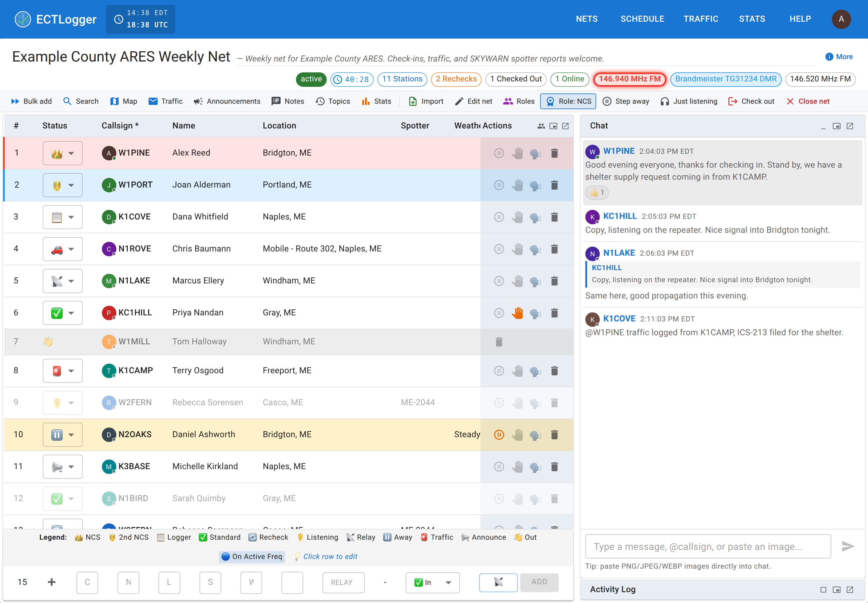Open user avatar menu 'A'
Screen dimensions: 868x603
coord(841,19)
